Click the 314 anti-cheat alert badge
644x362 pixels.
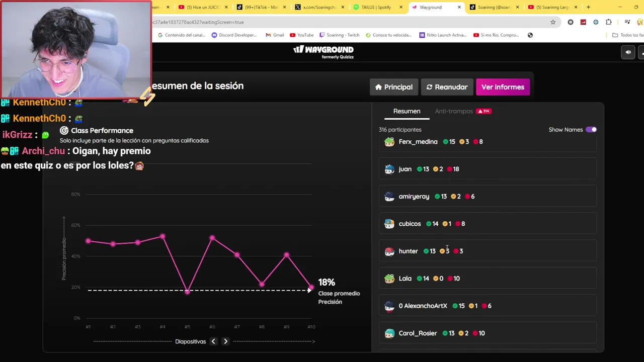(x=484, y=111)
